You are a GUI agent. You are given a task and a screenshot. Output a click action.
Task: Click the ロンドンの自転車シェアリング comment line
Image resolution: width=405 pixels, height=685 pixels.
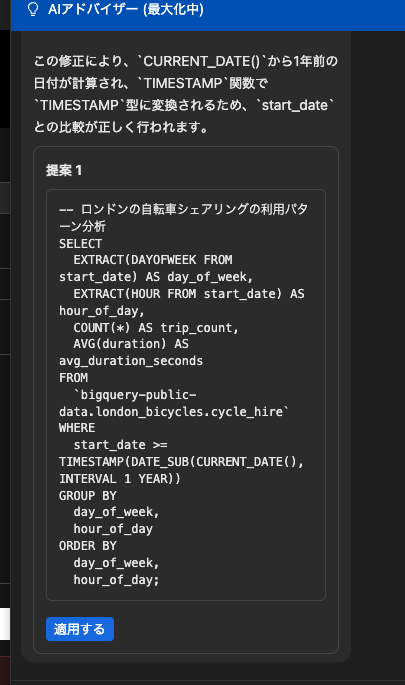[183, 218]
